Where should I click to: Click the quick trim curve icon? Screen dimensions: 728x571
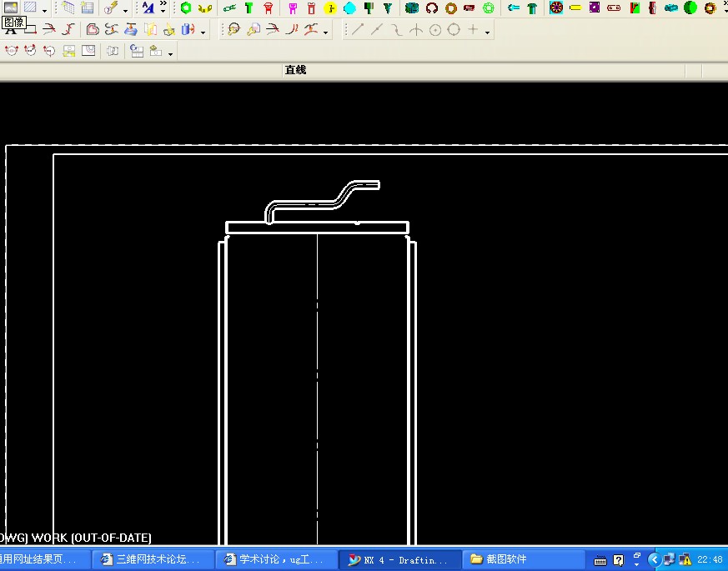48,30
